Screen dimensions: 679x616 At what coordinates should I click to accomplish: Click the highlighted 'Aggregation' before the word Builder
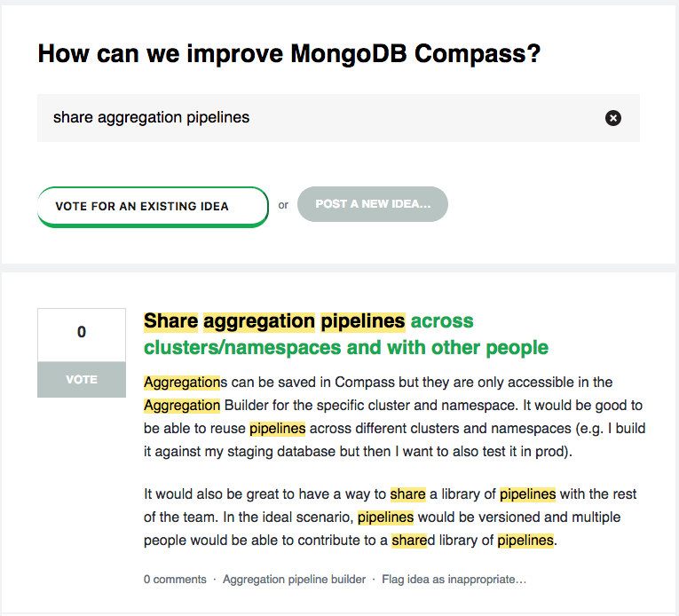182,405
